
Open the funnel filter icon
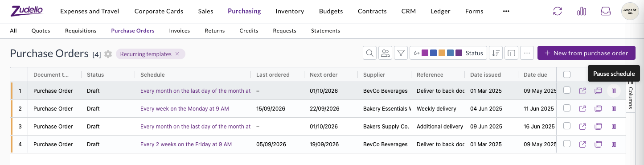(401, 53)
